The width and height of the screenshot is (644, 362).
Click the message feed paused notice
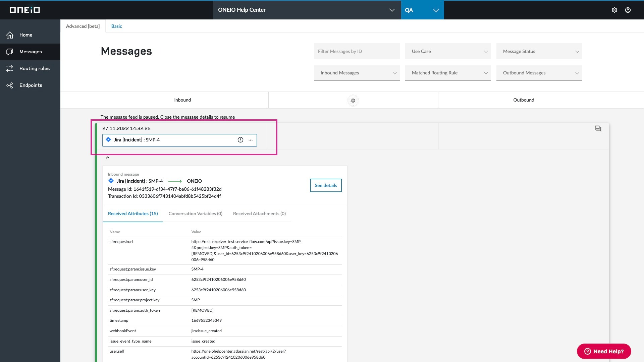point(168,117)
